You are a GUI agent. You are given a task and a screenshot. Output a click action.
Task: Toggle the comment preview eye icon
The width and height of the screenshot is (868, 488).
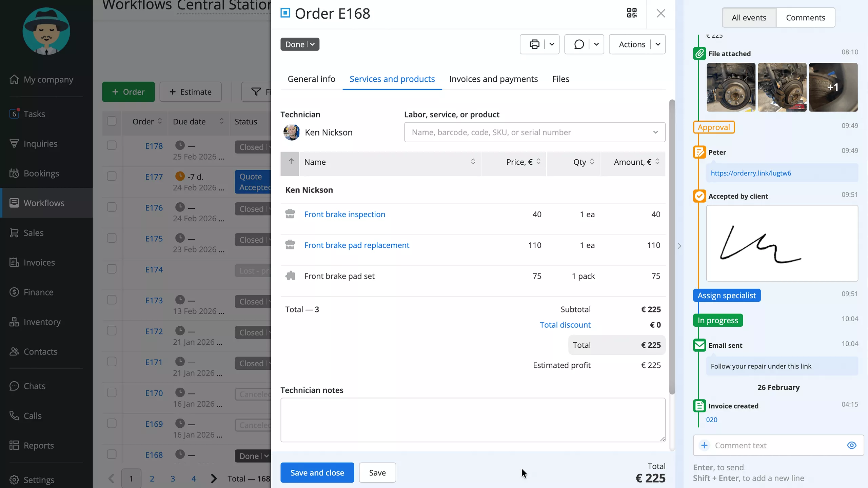point(851,445)
